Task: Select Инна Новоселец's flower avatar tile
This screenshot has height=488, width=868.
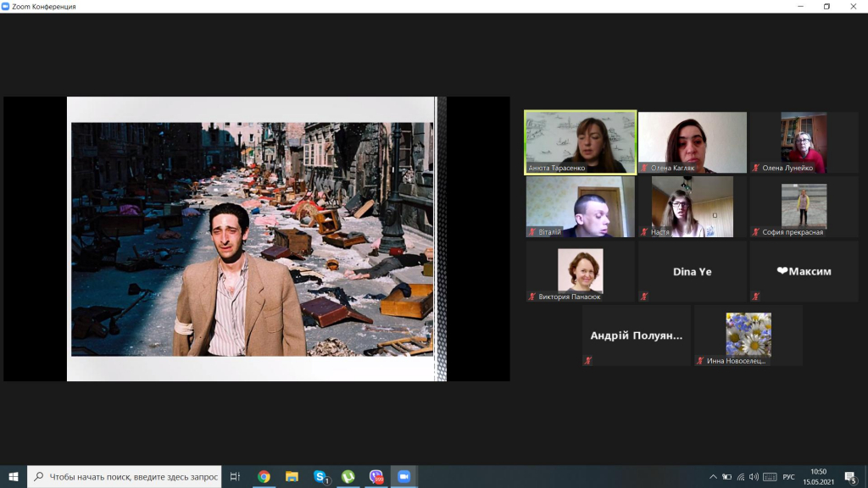Action: click(x=748, y=334)
